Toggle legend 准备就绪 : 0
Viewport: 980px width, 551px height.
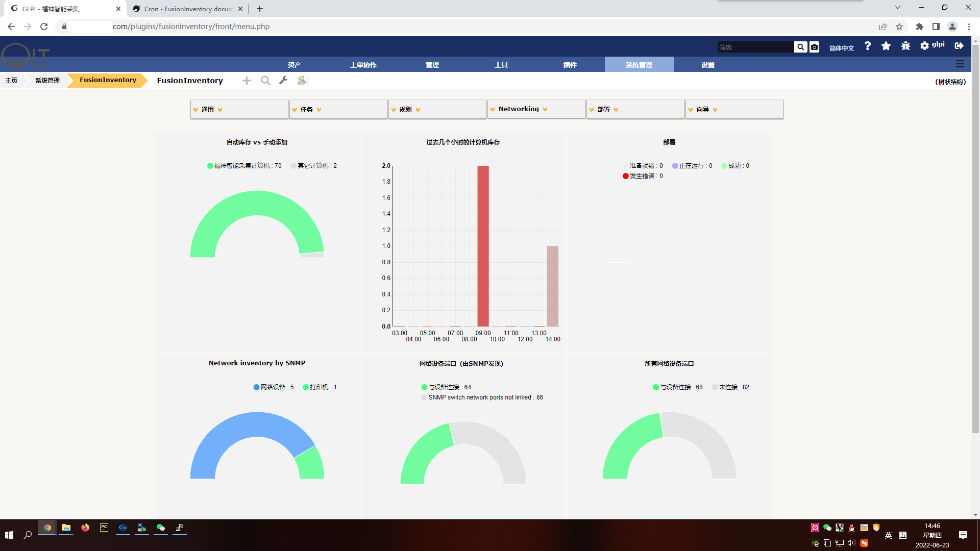[643, 166]
